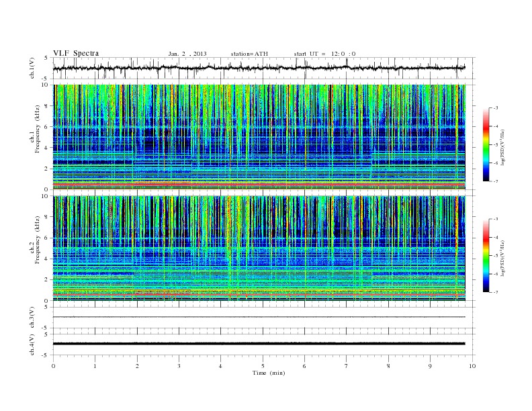Viewport: 532px width, 411px height.
Task: Click the "VLF Spectra" title text
Action: point(76,53)
